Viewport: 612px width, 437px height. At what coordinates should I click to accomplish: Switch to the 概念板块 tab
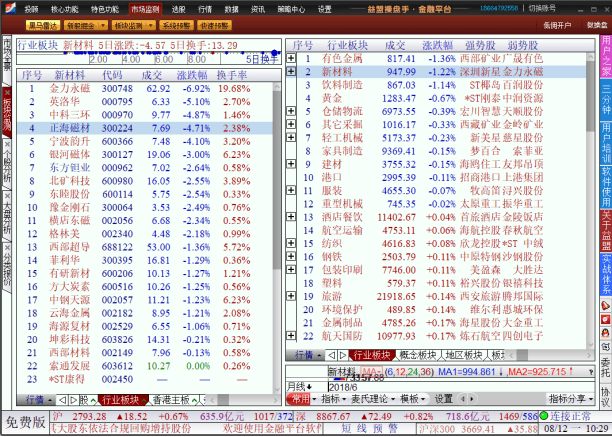pyautogui.click(x=418, y=355)
